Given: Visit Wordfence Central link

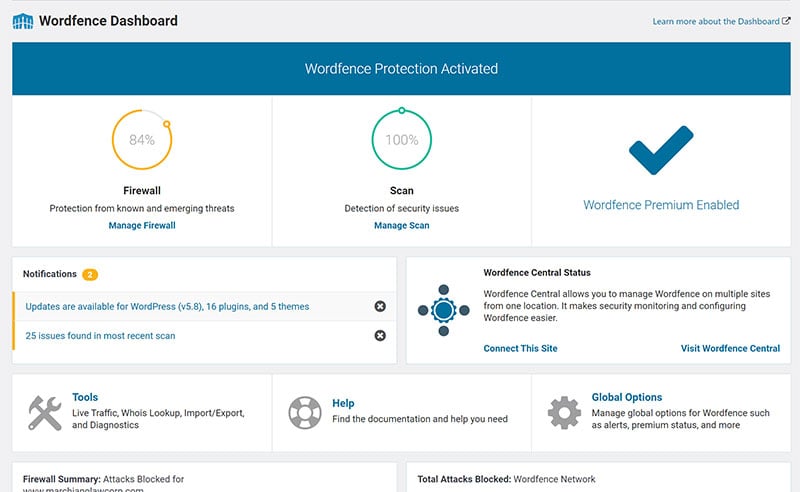Looking at the screenshot, I should coord(730,349).
